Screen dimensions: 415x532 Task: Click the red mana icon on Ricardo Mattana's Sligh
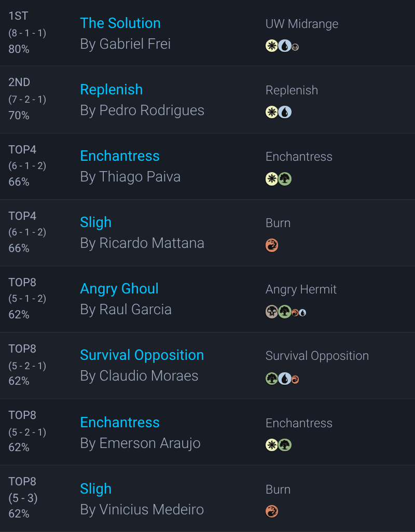[x=272, y=245]
